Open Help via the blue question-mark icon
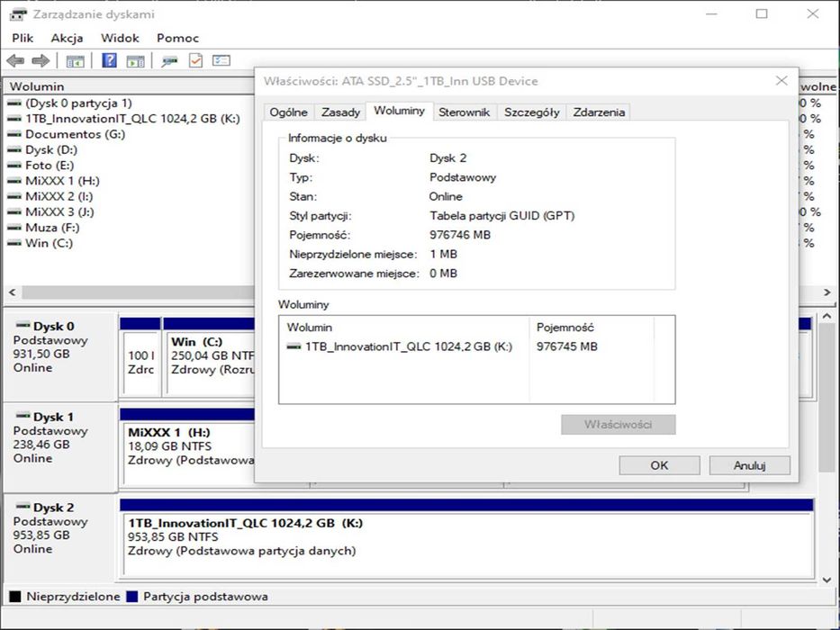The width and height of the screenshot is (840, 630). point(109,60)
